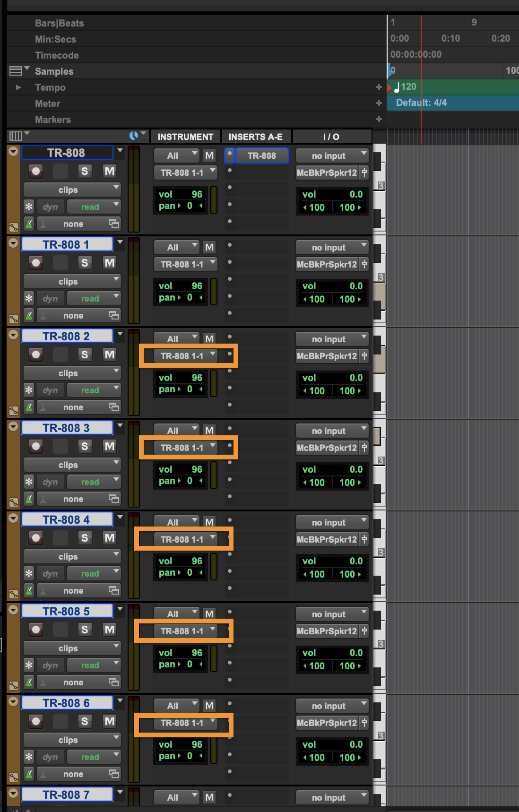This screenshot has height=812, width=519.
Task: Click the I / O column header
Action: coord(331,137)
